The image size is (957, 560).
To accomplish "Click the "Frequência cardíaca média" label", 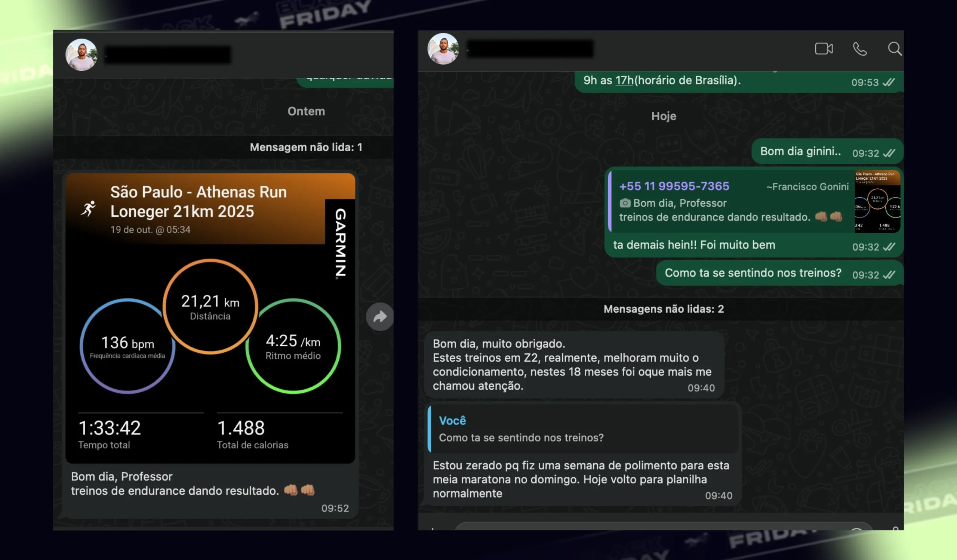I will point(127,356).
